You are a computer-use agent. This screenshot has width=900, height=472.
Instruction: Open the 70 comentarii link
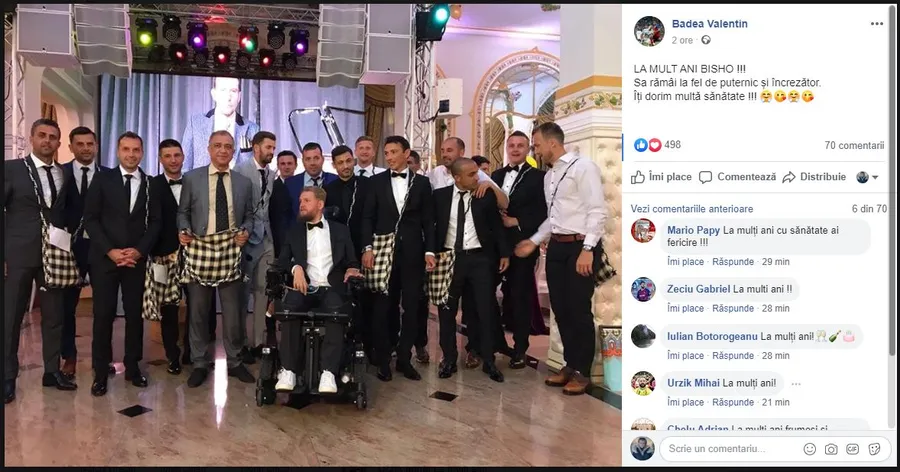854,145
